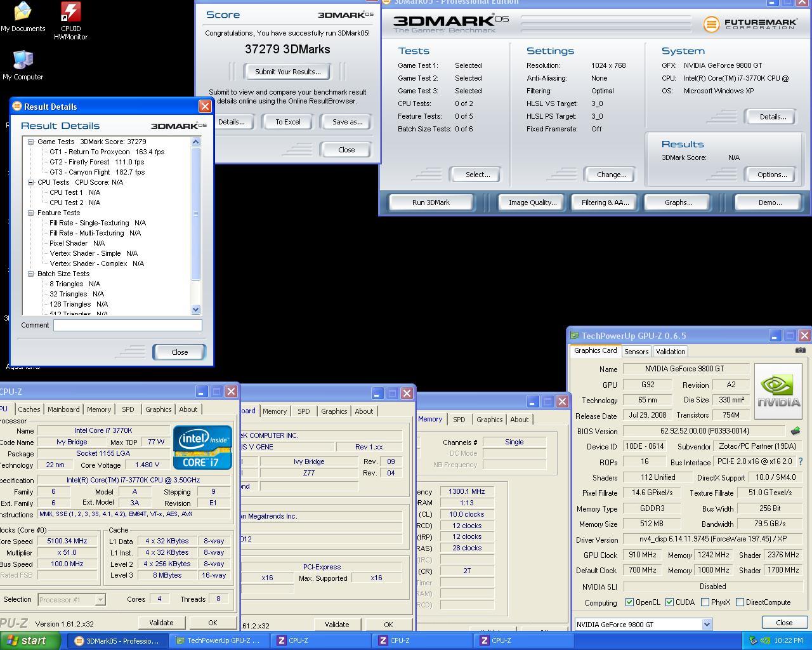The image size is (812, 650).
Task: Click the Close button in the Score dialog
Action: [x=346, y=150]
